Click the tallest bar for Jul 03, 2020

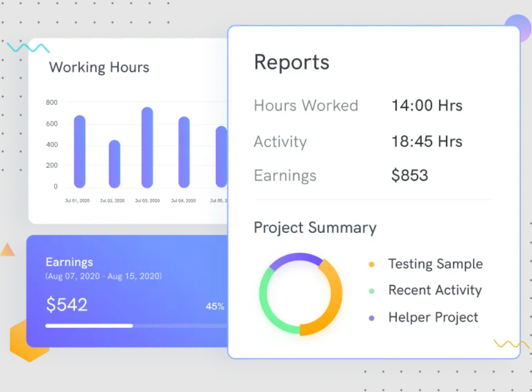pos(147,147)
